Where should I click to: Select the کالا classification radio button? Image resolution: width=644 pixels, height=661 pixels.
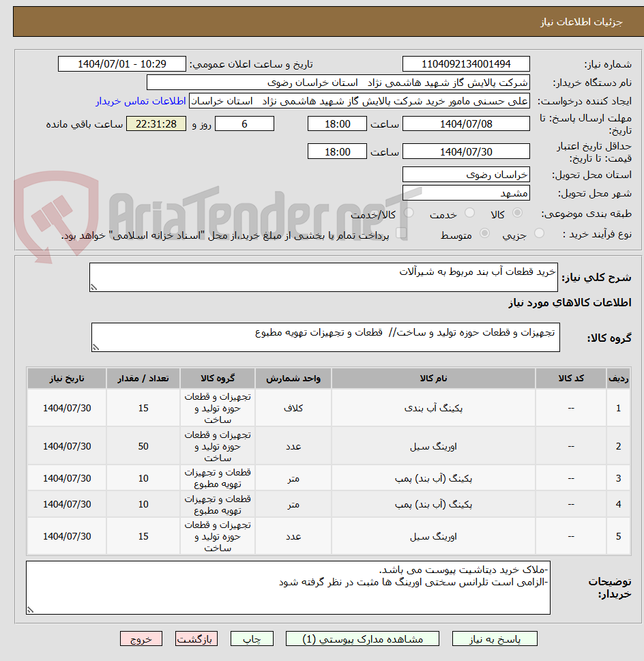(x=518, y=211)
